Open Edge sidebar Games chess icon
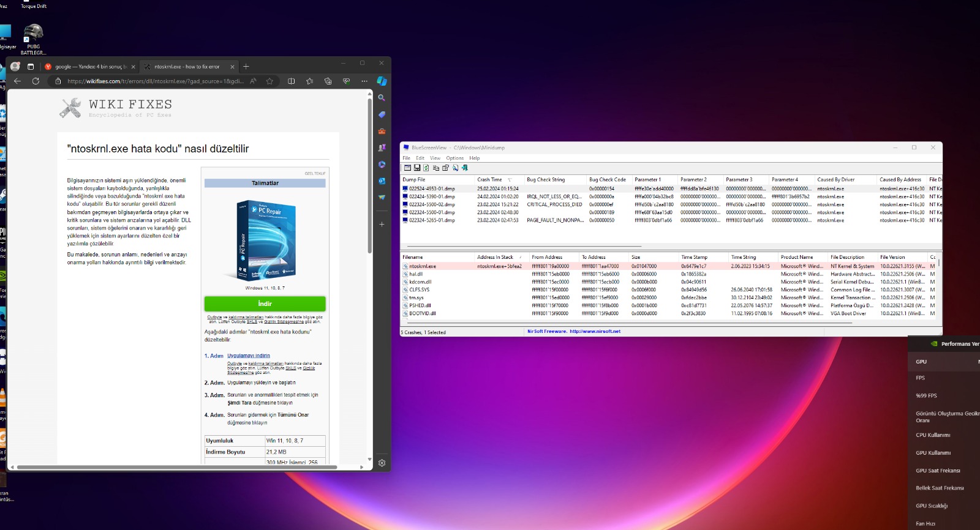The width and height of the screenshot is (980, 530). click(382, 147)
